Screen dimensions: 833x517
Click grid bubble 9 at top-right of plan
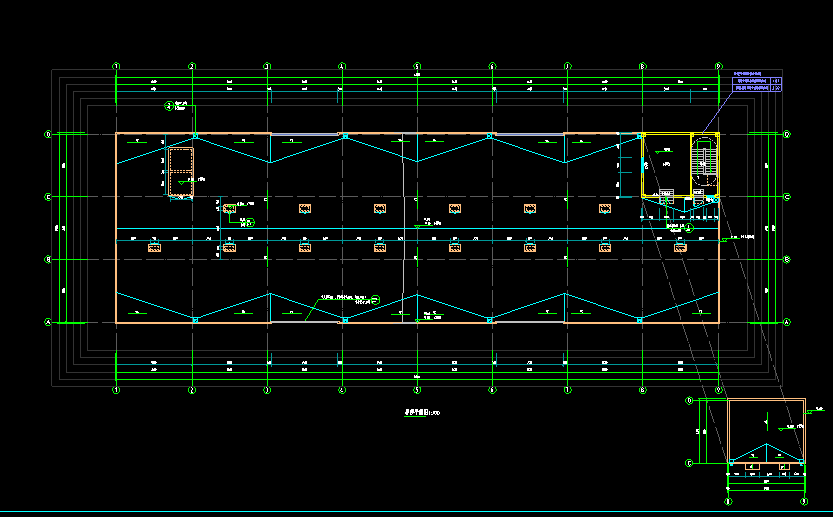click(x=718, y=67)
